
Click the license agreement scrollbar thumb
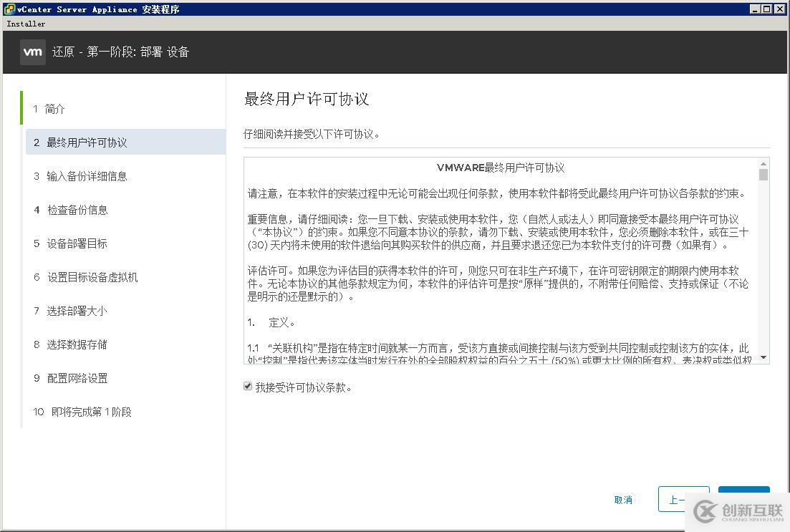coord(763,174)
